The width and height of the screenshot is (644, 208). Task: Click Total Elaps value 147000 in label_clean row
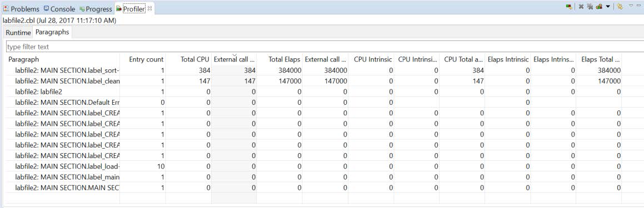coord(290,81)
